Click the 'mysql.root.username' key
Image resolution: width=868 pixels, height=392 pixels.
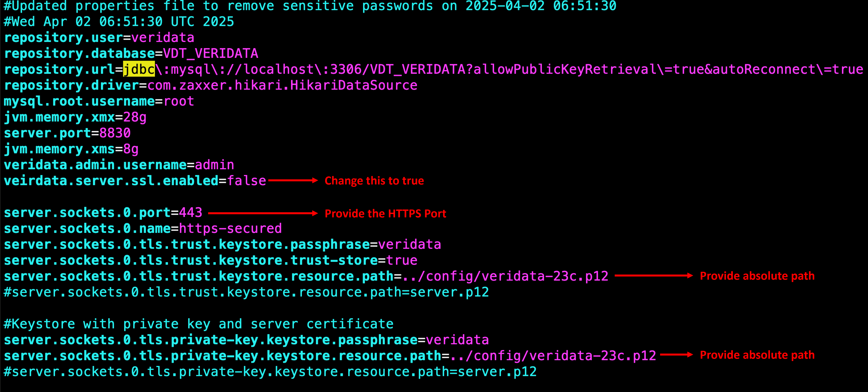click(79, 101)
